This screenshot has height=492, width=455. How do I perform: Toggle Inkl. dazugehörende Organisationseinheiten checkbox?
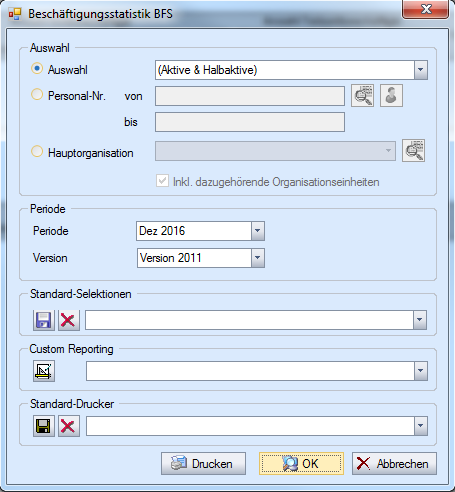click(x=162, y=181)
